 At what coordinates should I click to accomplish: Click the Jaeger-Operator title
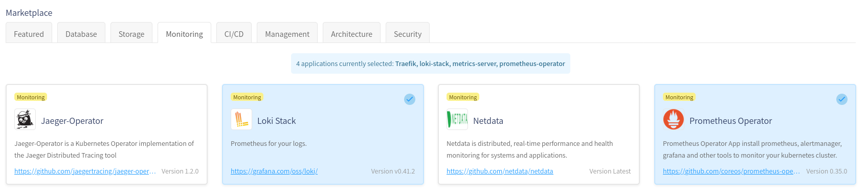pos(72,121)
